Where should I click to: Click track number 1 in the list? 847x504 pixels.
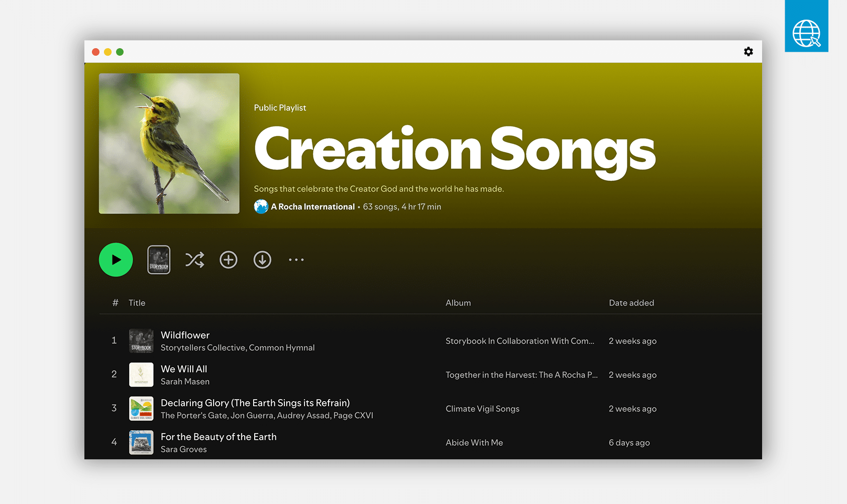coord(114,340)
